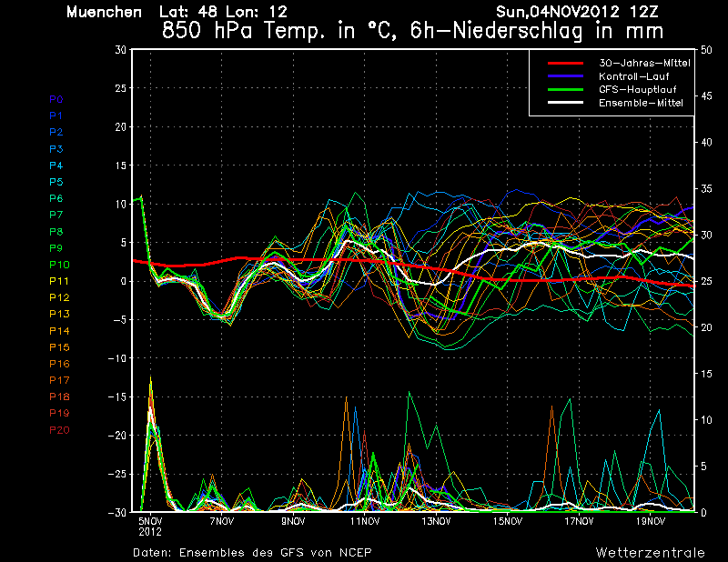Click the '15NOV' x-axis label
The image size is (728, 562).
(x=508, y=521)
